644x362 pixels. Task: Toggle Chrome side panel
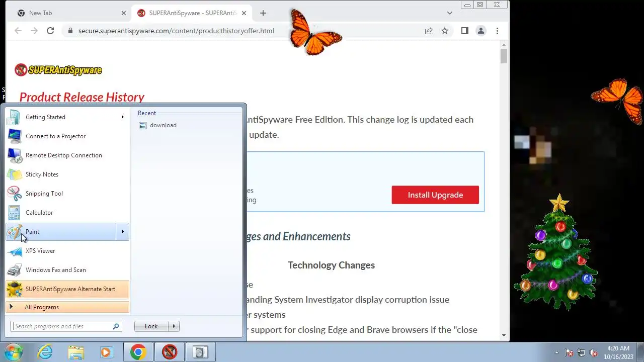[x=465, y=31]
